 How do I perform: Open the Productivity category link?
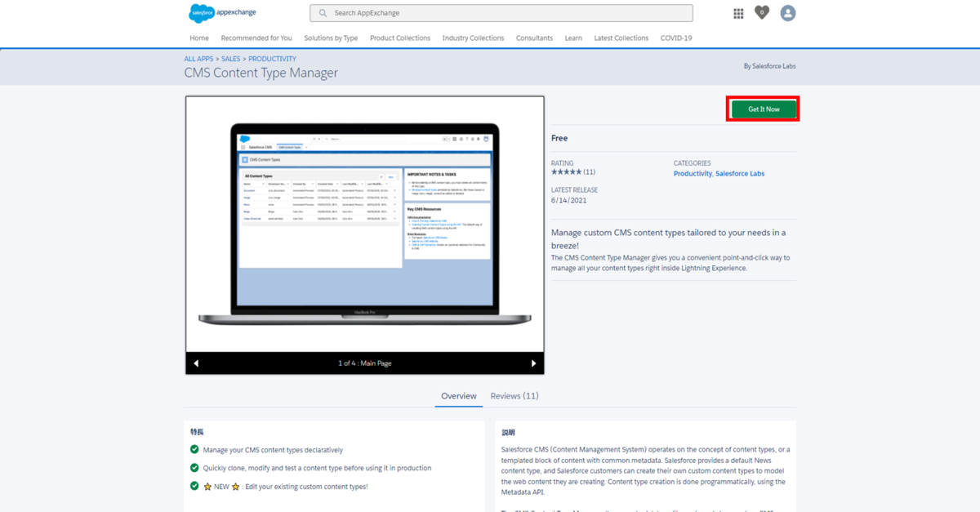[693, 174]
